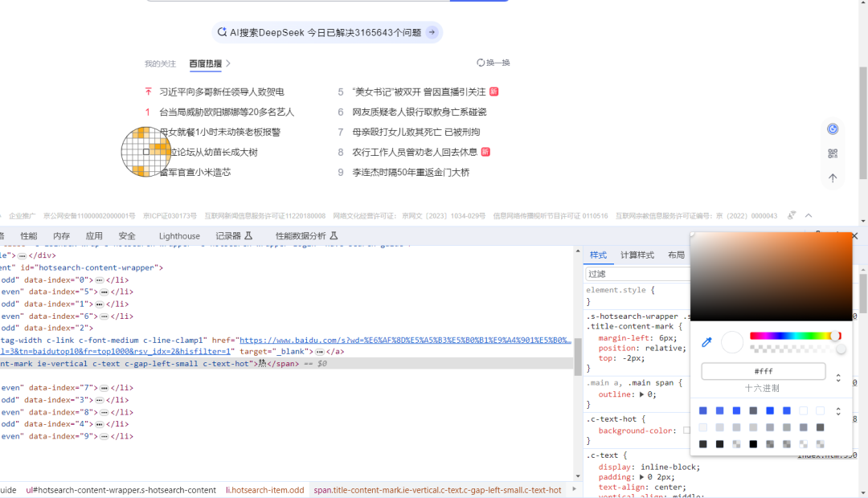868x498 pixels.
Task: Click the baidu.com href link in Elements
Action: [402, 341]
